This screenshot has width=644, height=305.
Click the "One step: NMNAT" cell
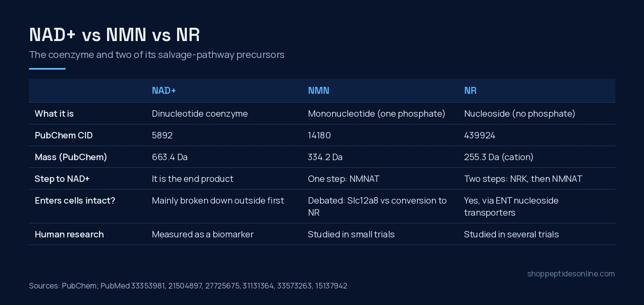(344, 179)
